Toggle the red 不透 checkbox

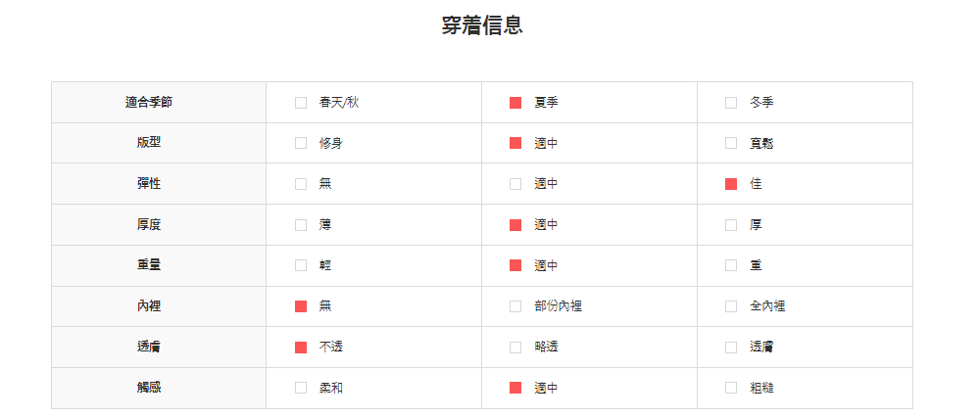click(301, 348)
